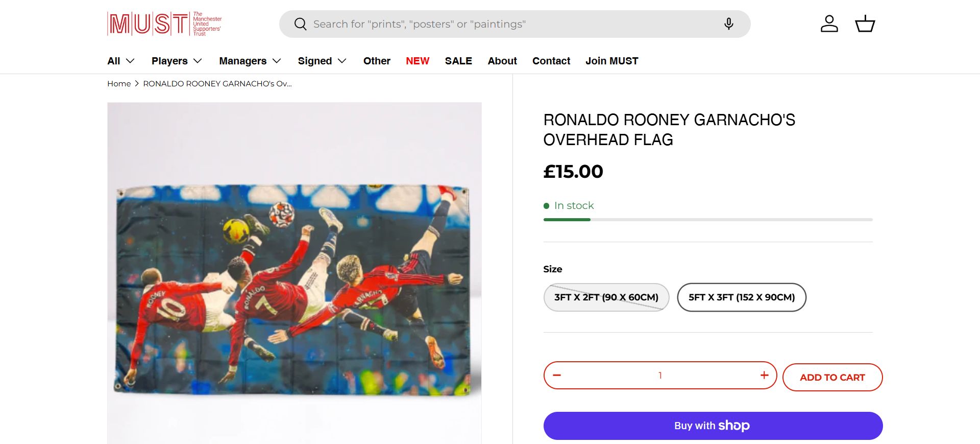Click the Home breadcrumb link
This screenshot has height=444, width=980.
(119, 84)
